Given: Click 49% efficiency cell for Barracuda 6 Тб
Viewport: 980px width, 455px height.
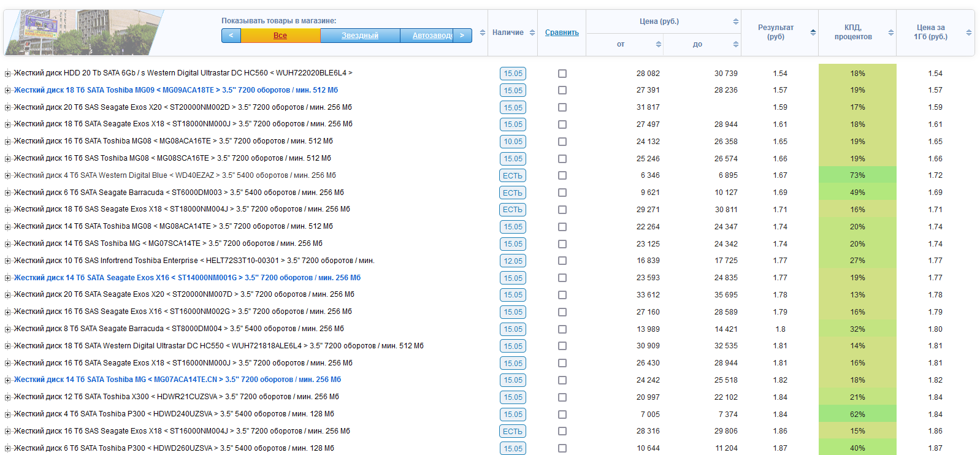Looking at the screenshot, I should [857, 193].
